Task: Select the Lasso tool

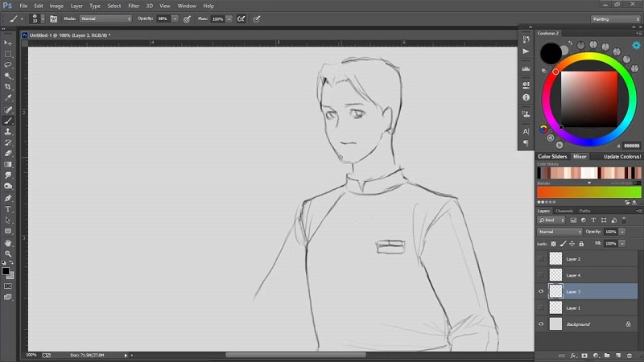Action: click(x=8, y=64)
